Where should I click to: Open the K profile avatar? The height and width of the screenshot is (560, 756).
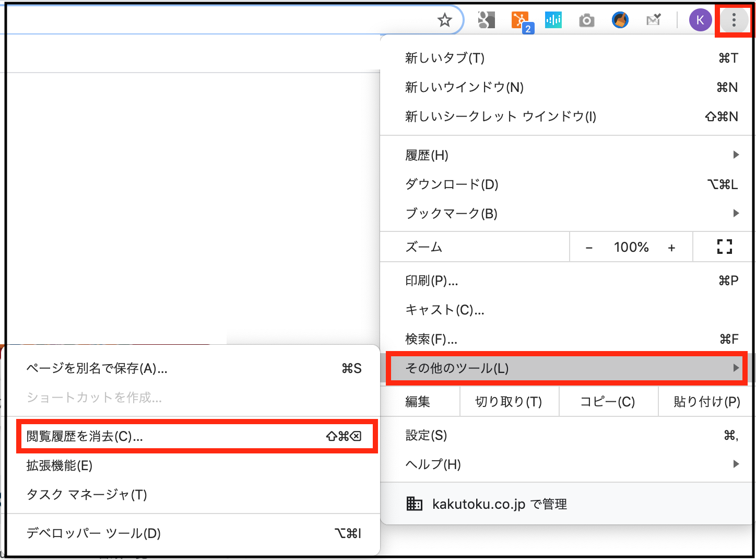700,20
